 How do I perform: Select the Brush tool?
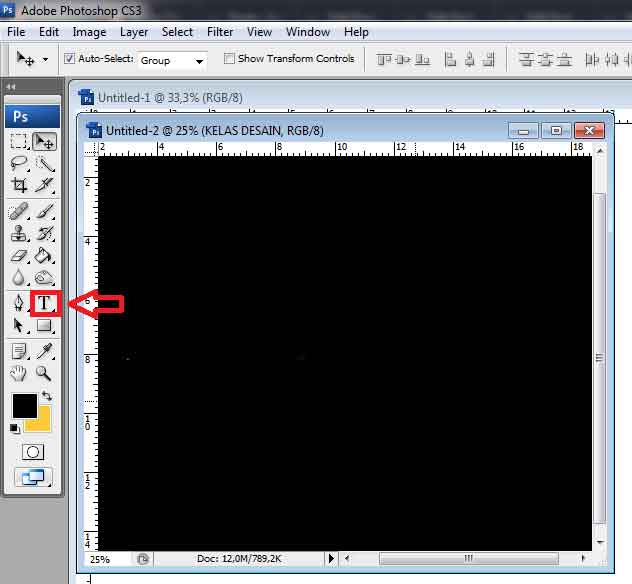click(44, 211)
